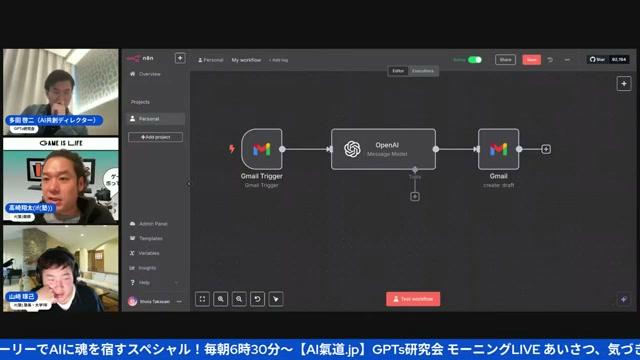Select the Personal project in sidebar
This screenshot has height=360, width=640.
156,119
